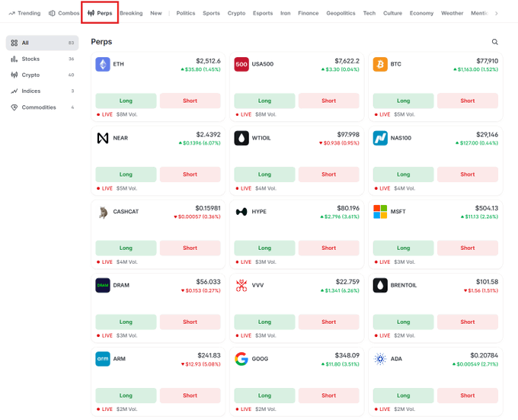Click the DRAM logo icon
Viewport: 518px width, 420px height.
point(103,285)
